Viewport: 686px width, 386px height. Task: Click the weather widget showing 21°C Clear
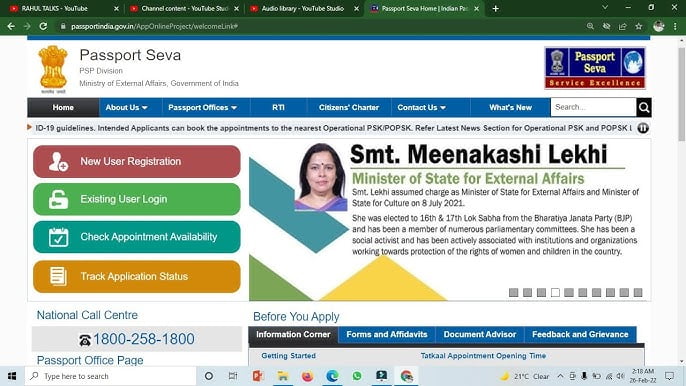tap(525, 376)
